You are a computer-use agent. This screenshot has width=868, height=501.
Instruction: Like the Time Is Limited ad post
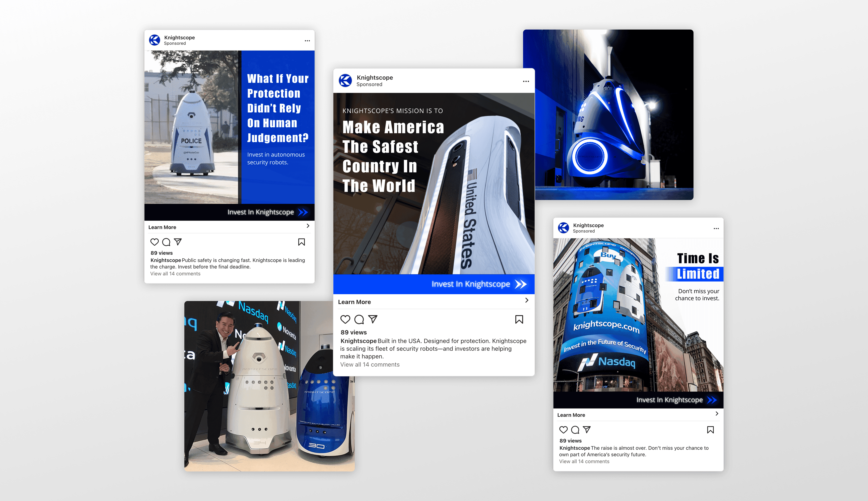[563, 429]
